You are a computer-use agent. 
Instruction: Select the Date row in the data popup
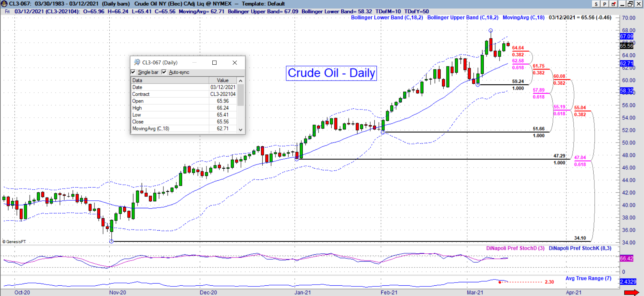[x=184, y=87]
